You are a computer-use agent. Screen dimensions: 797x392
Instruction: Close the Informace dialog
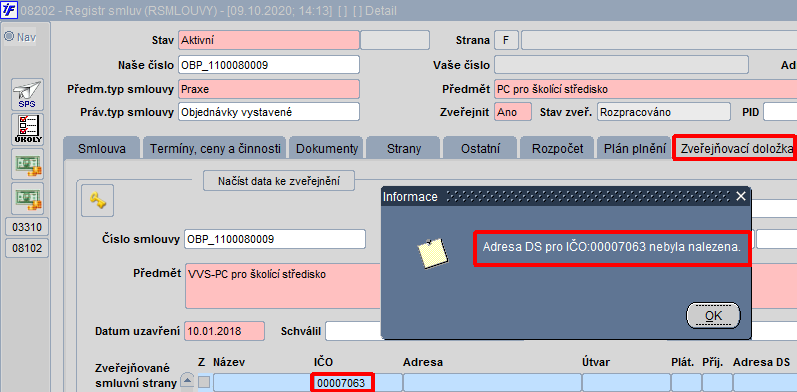741,196
